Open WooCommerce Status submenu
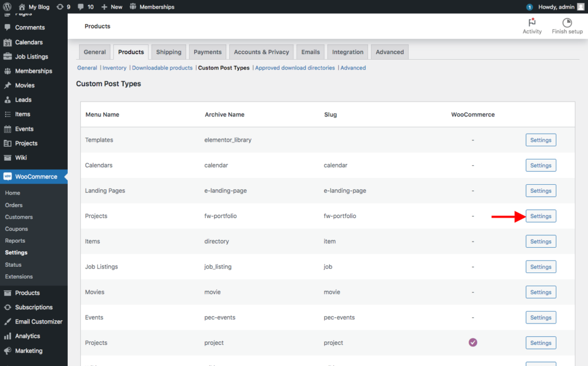The width and height of the screenshot is (588, 366). 13,264
